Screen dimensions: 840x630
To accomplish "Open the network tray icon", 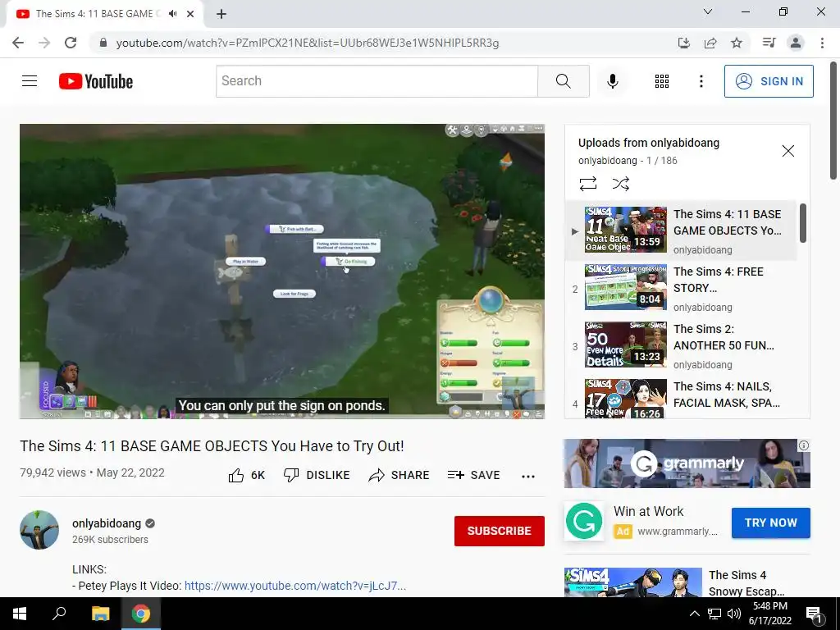I will click(x=714, y=614).
